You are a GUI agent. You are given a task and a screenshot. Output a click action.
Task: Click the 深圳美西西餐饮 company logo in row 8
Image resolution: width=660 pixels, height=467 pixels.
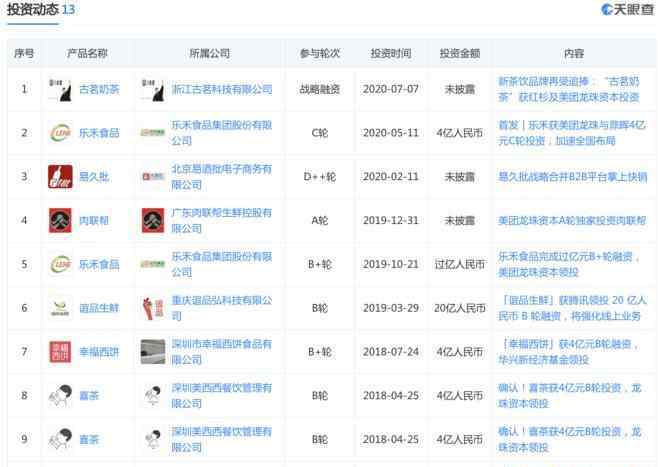click(153, 396)
